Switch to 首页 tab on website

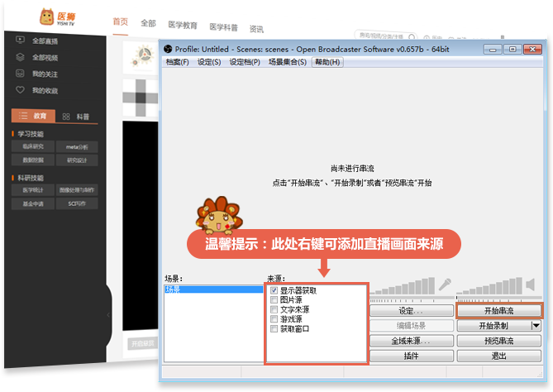120,22
